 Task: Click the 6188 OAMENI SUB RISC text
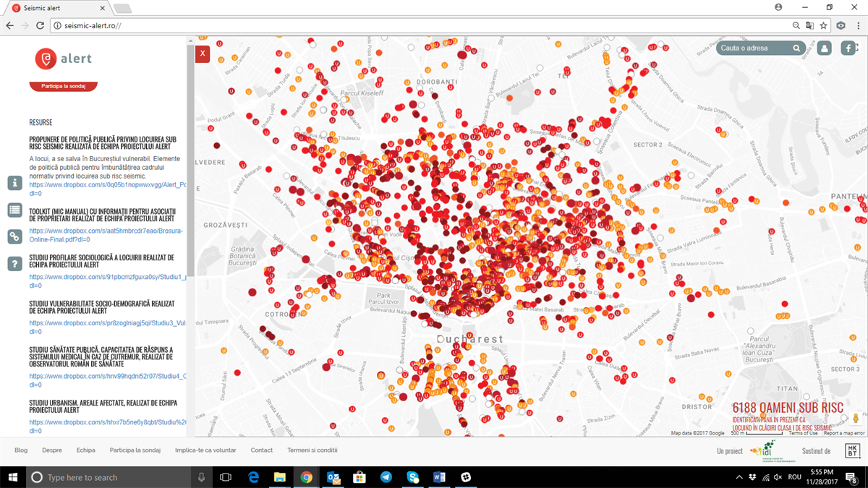tap(788, 408)
